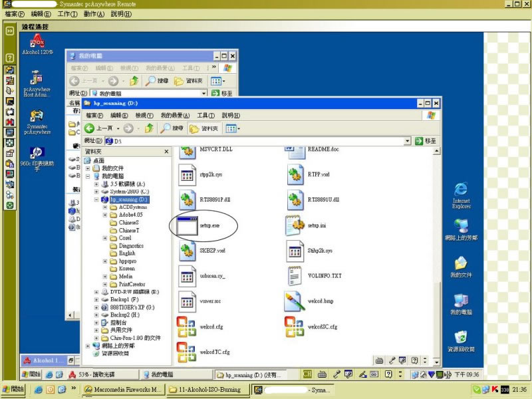Open the pcAnywhere top File menu

tap(15, 14)
